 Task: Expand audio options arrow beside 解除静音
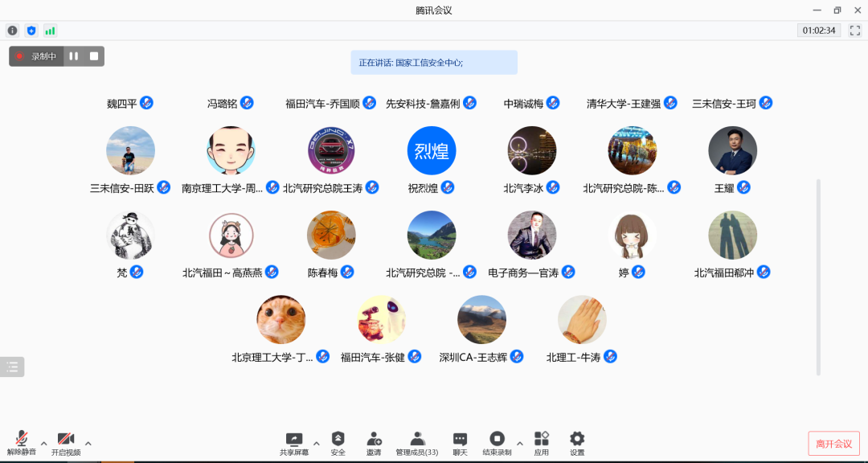click(43, 443)
